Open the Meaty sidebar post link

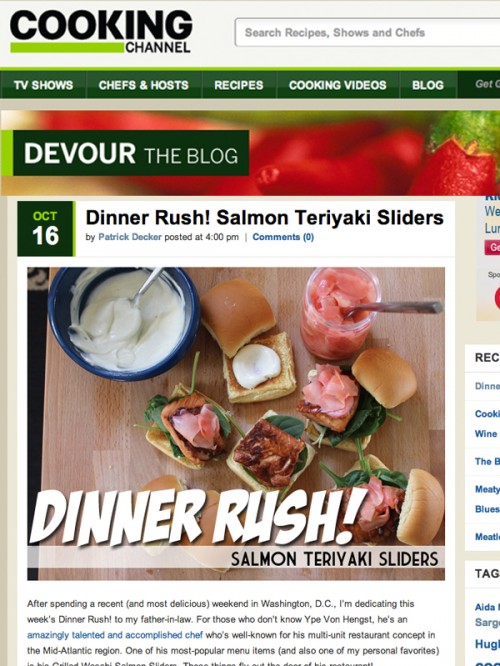point(487,489)
